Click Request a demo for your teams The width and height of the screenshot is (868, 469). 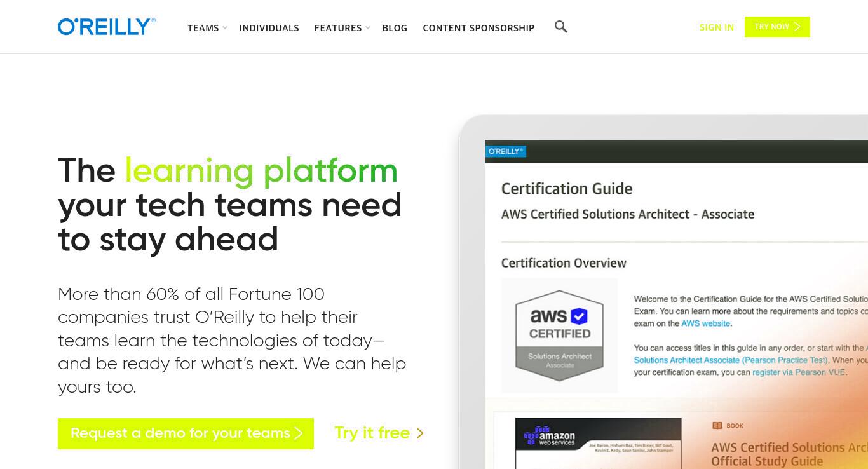click(186, 433)
